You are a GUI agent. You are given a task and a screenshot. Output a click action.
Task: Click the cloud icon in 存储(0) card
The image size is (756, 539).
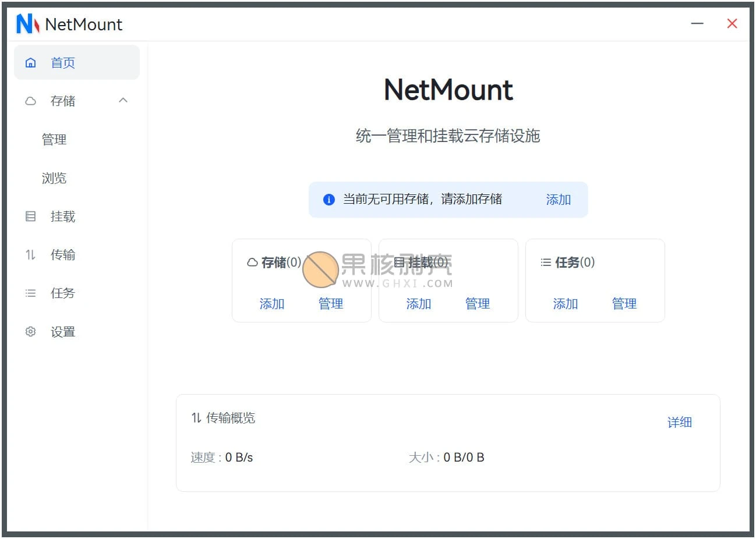(x=252, y=263)
